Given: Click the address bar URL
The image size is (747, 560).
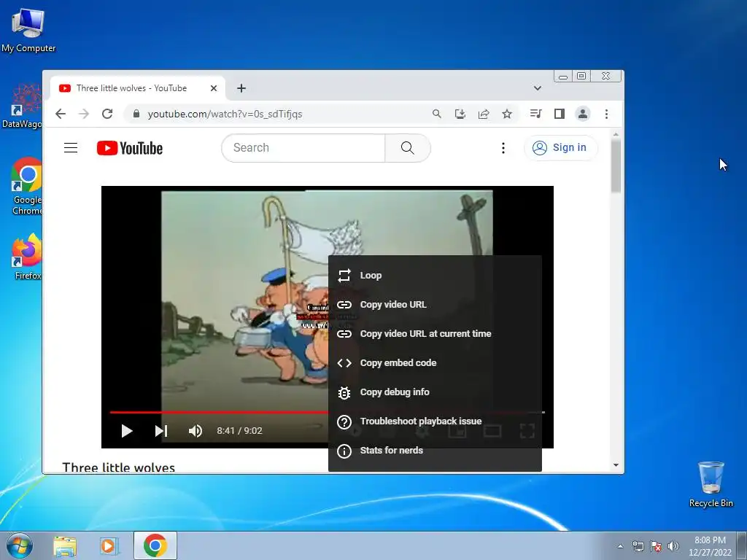Looking at the screenshot, I should pos(225,114).
